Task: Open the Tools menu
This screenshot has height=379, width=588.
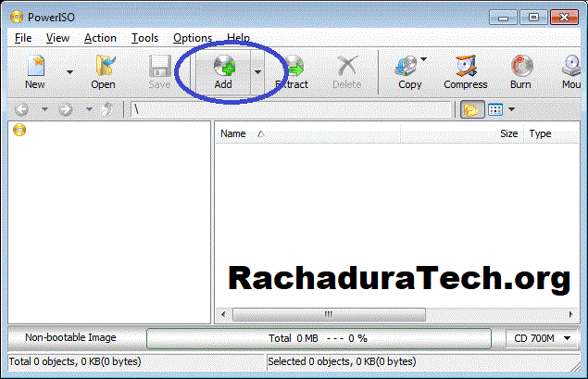Action: (x=144, y=38)
